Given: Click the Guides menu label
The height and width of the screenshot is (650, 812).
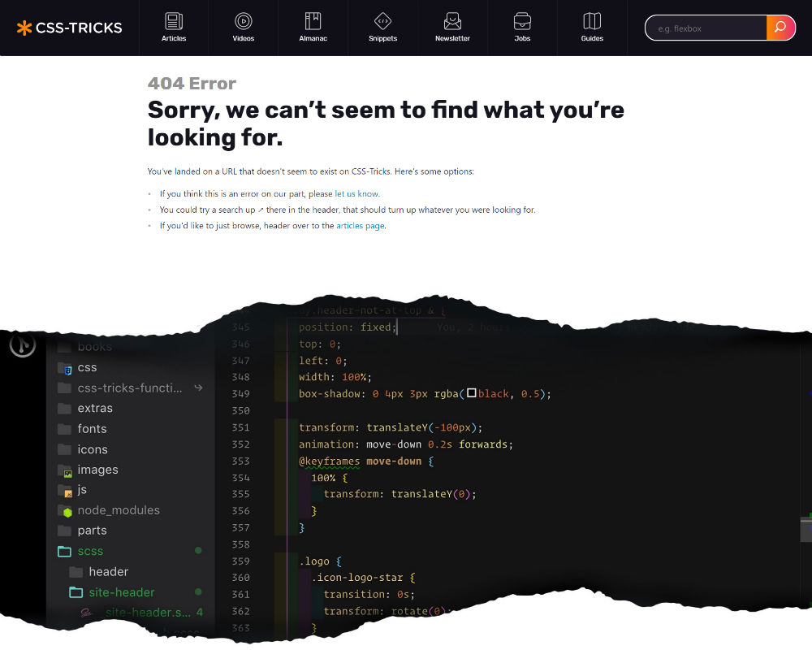Looking at the screenshot, I should click(592, 38).
